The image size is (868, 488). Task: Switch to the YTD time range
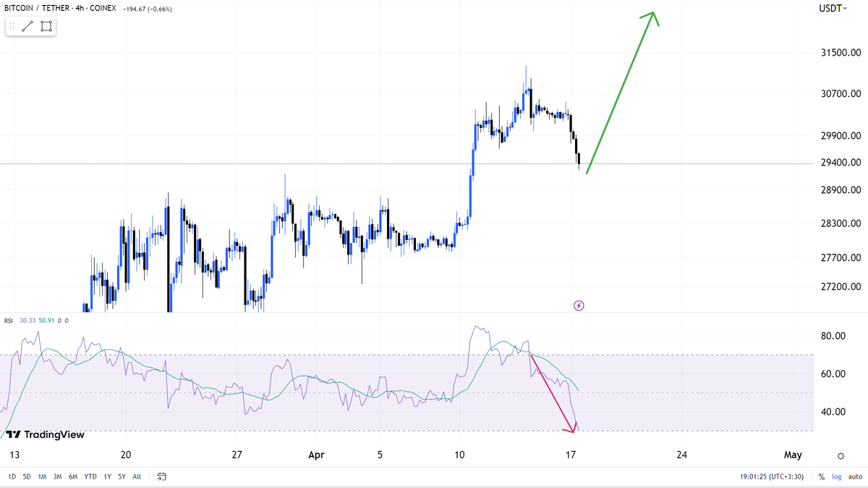pos(90,476)
